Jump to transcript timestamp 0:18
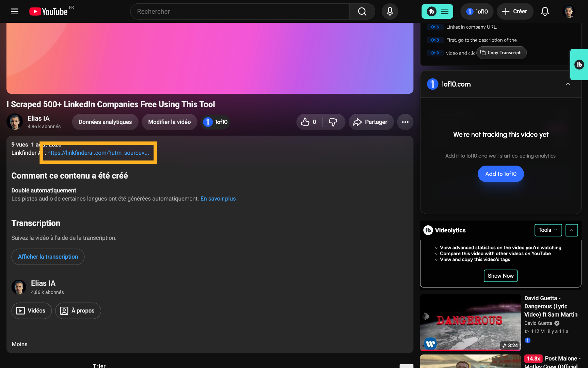 click(x=435, y=40)
